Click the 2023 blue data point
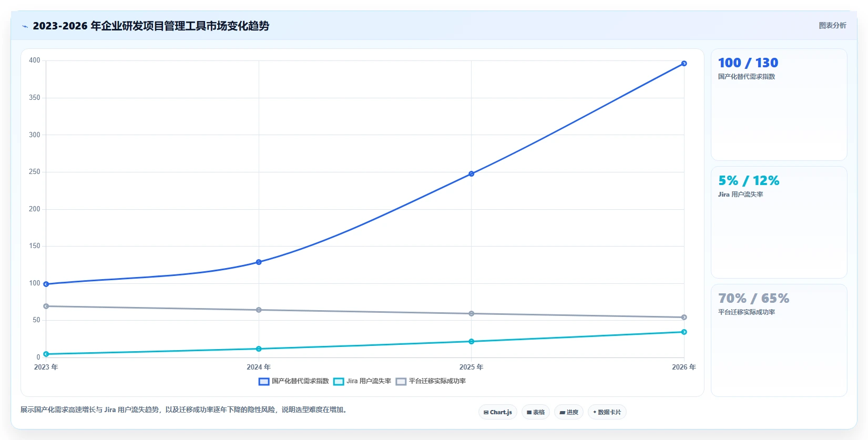 pos(46,284)
